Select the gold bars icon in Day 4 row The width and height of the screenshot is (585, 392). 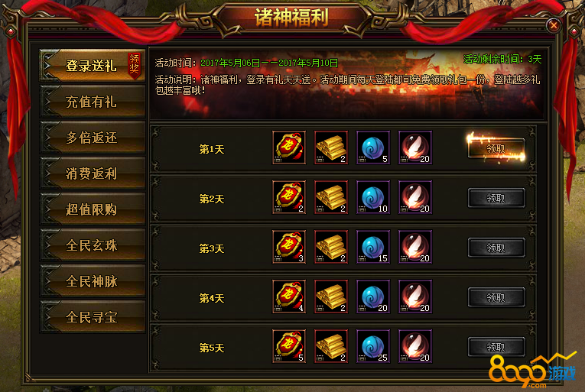331,296
